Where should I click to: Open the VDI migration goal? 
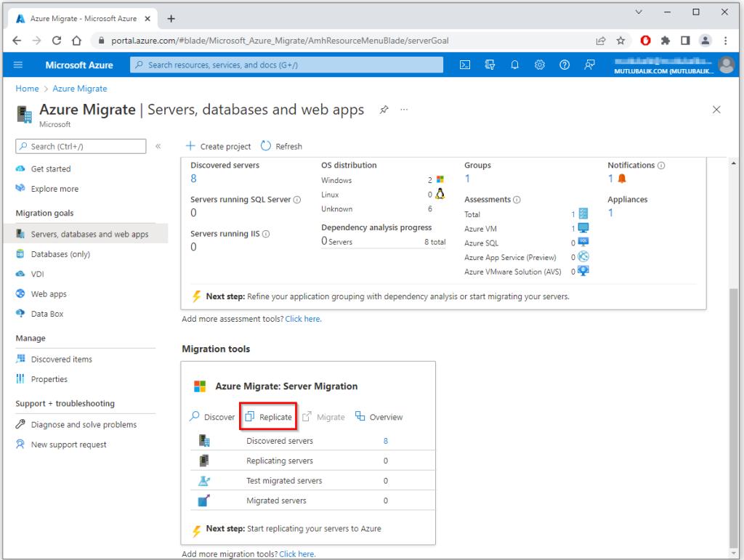coord(37,274)
